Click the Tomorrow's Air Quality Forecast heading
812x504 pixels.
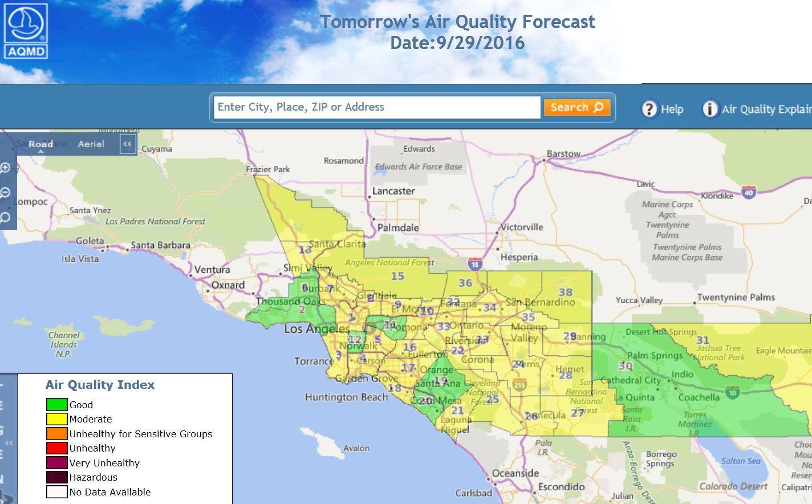457,22
